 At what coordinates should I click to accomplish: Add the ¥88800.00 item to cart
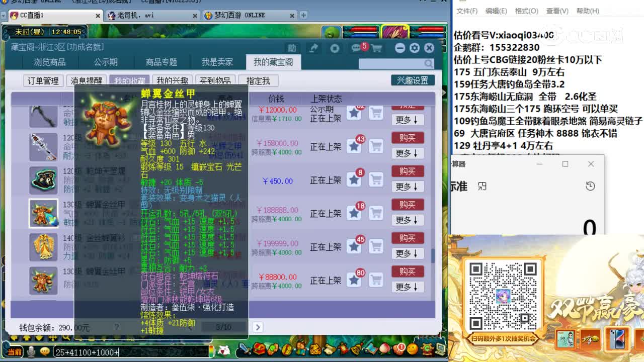(376, 280)
